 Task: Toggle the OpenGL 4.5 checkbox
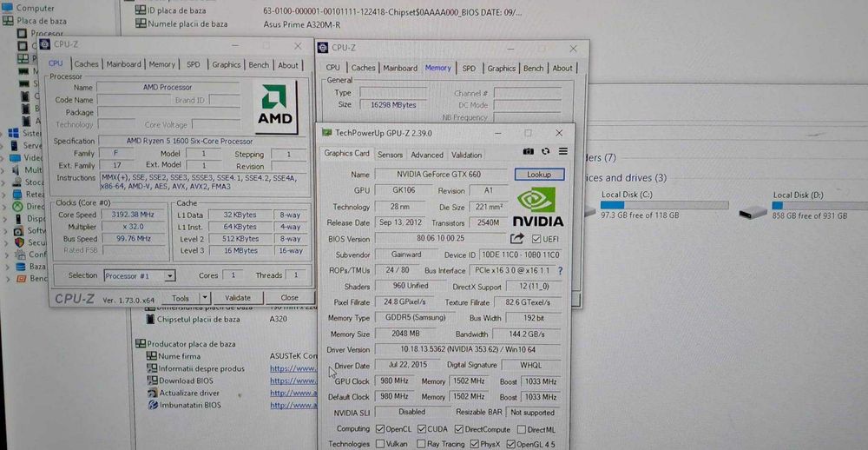[x=511, y=444]
